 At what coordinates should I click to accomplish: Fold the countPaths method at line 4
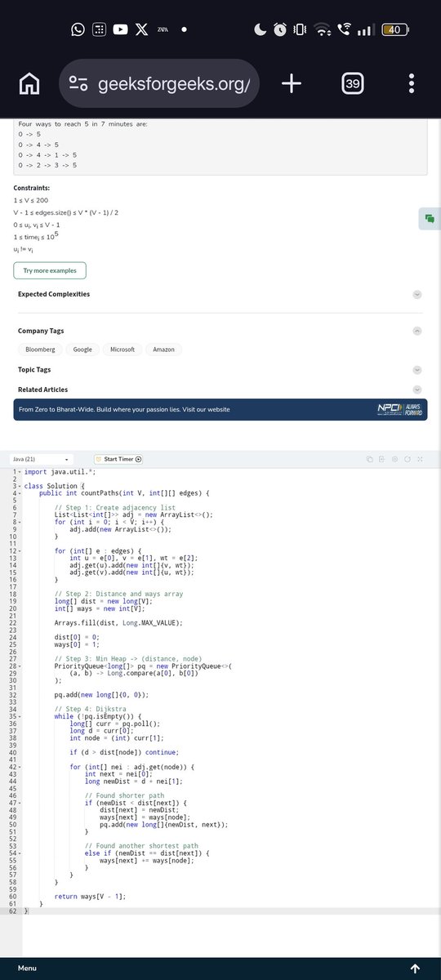(x=19, y=493)
